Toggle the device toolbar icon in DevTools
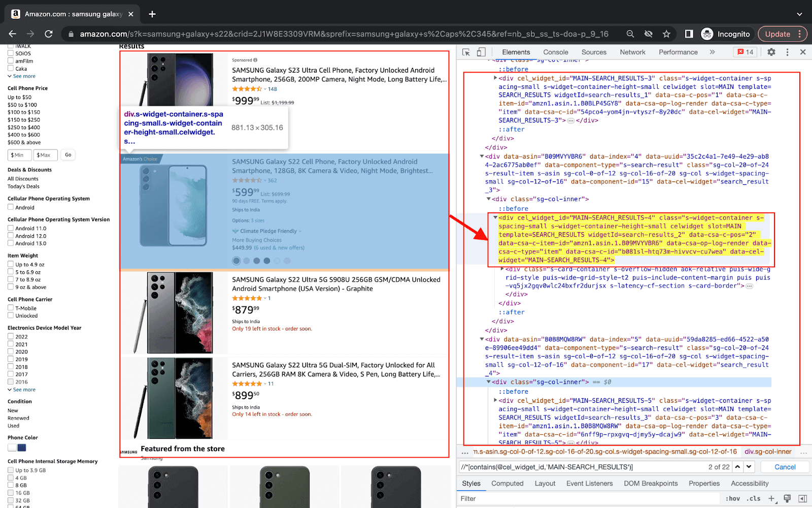 pyautogui.click(x=481, y=52)
